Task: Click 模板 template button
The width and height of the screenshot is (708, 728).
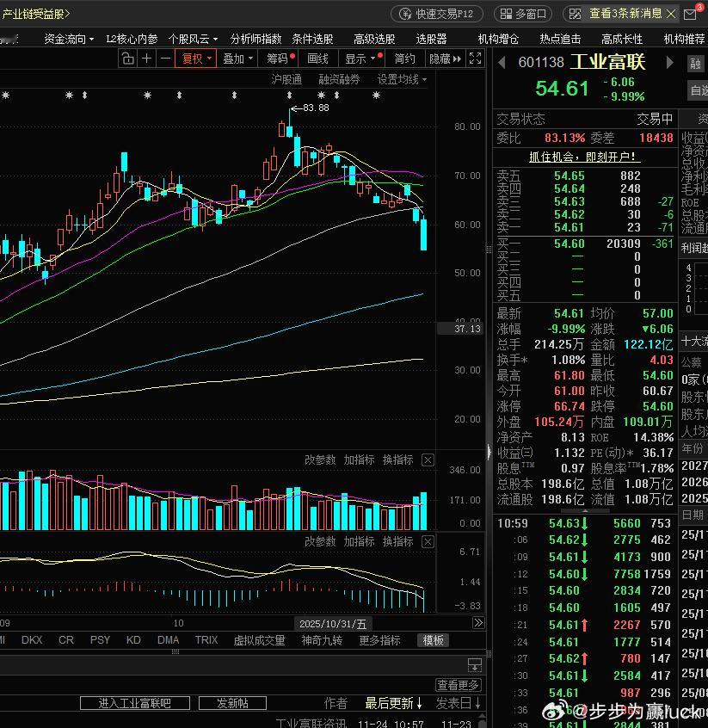Action: pyautogui.click(x=434, y=641)
